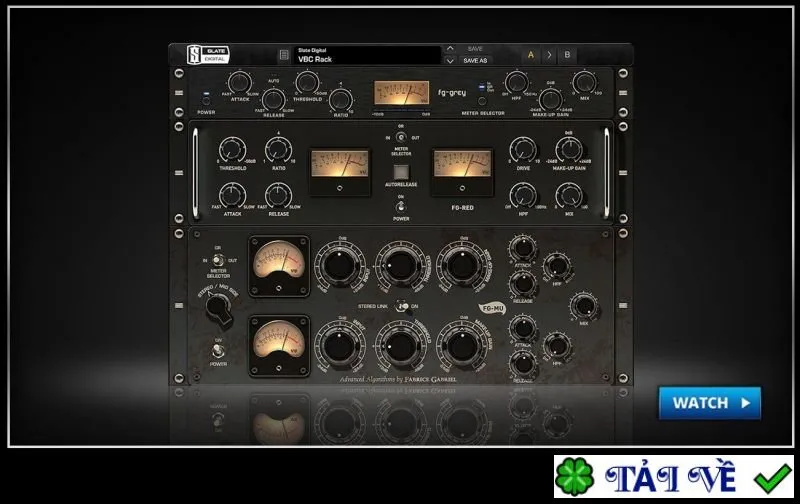Click the FG-Grey RATIO knob
The width and height of the screenshot is (800, 504).
click(341, 99)
